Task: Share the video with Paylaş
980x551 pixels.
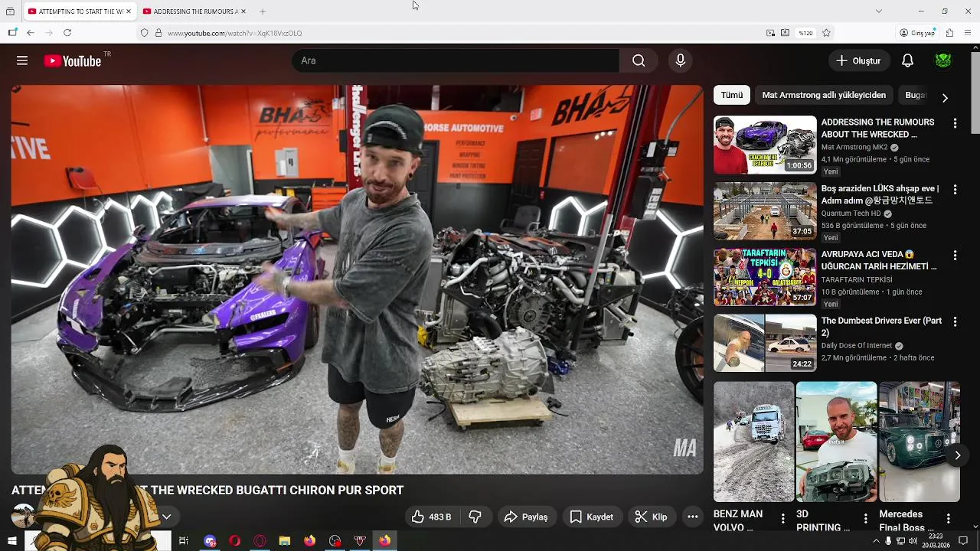Action: point(526,517)
